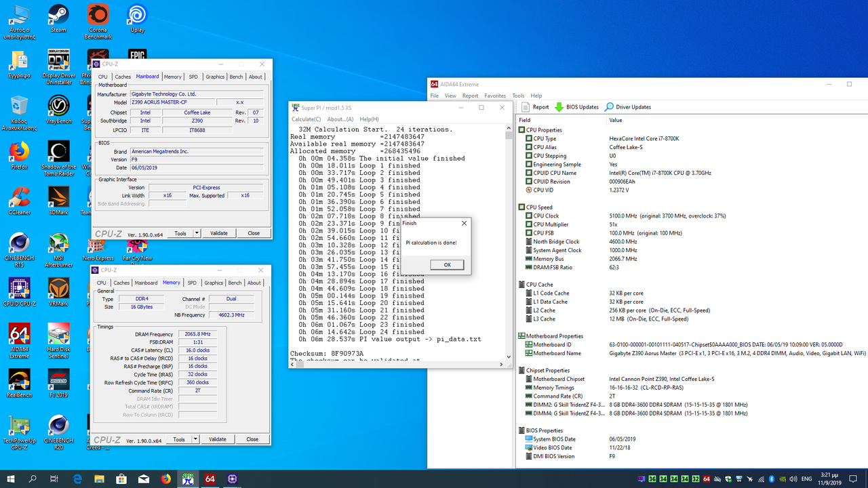Screen dimensions: 868x488
Task: Open AIDA64 Favorites menu
Action: point(495,96)
